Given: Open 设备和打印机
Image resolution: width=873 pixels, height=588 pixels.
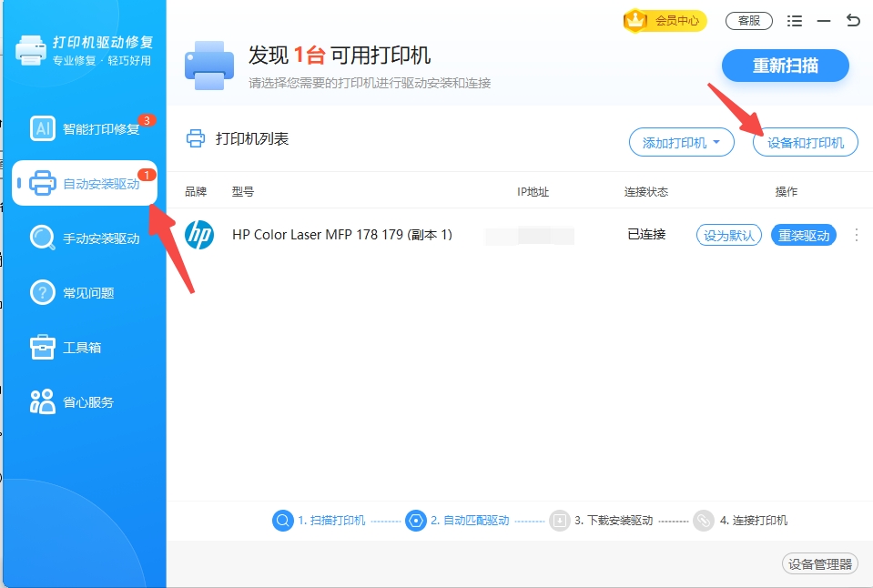Looking at the screenshot, I should click(x=805, y=142).
